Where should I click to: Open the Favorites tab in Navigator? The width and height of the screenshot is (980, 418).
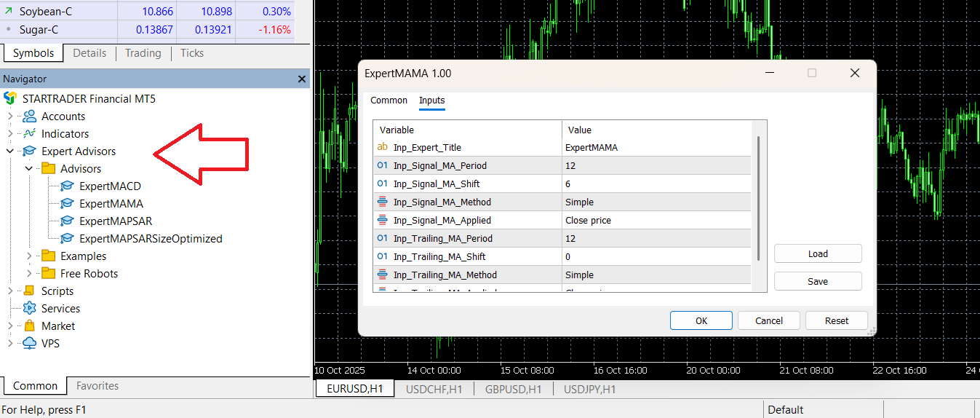coord(97,386)
